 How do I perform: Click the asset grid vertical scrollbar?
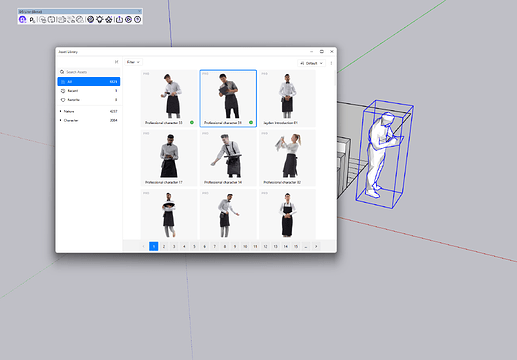(x=335, y=78)
